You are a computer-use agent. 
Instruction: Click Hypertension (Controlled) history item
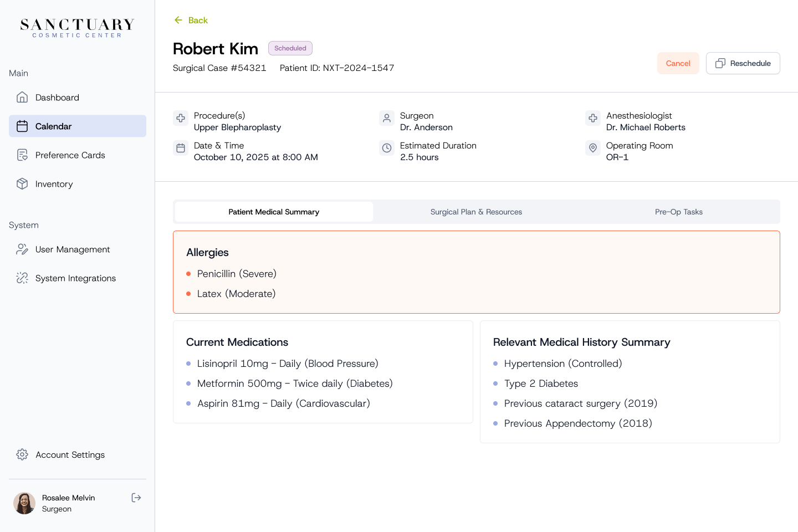563,364
